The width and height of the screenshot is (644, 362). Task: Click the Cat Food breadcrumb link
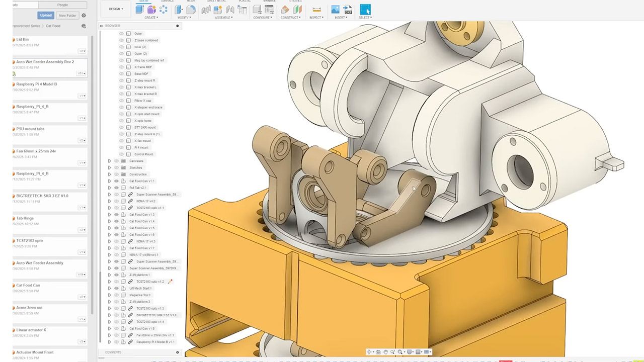coord(53,26)
